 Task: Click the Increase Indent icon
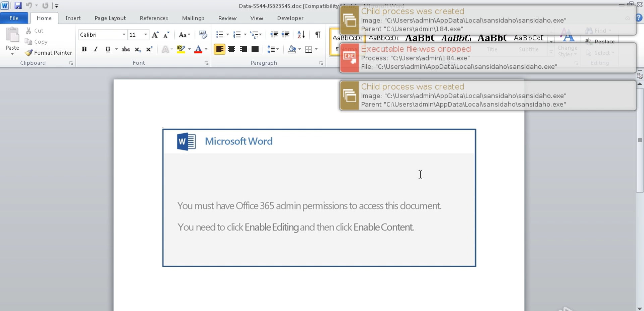(286, 35)
